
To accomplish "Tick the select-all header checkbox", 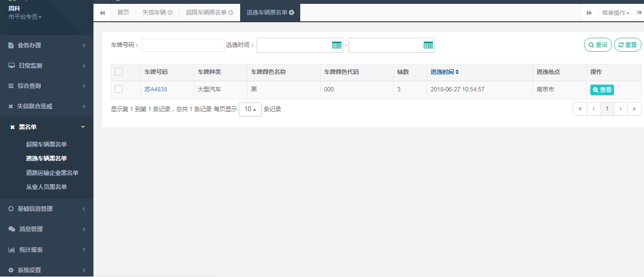I will [x=119, y=72].
